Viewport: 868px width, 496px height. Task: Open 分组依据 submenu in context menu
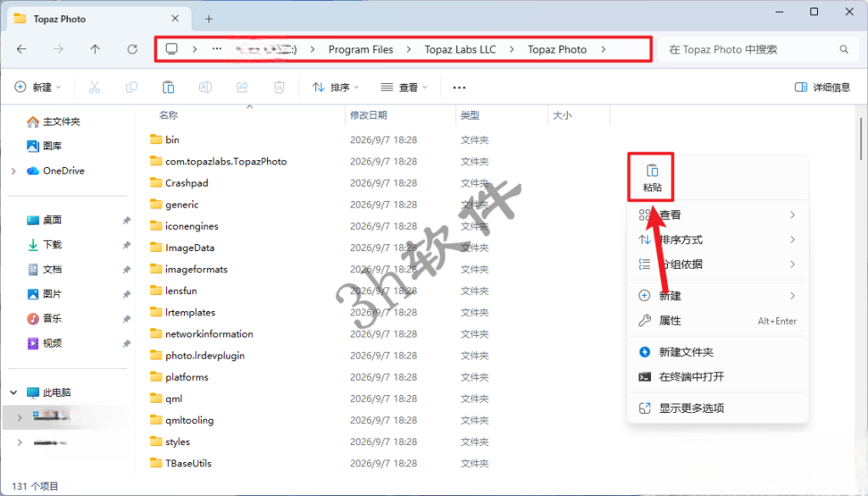tap(717, 264)
